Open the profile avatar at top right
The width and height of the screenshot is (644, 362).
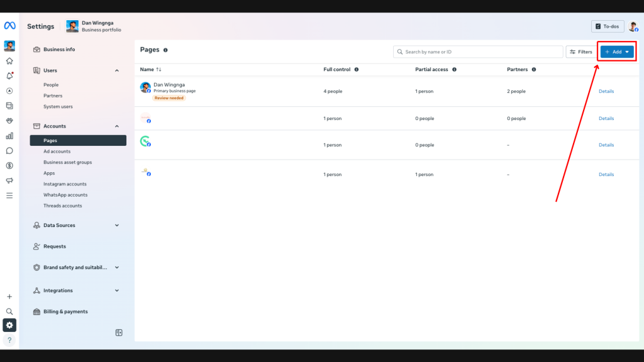point(633,26)
